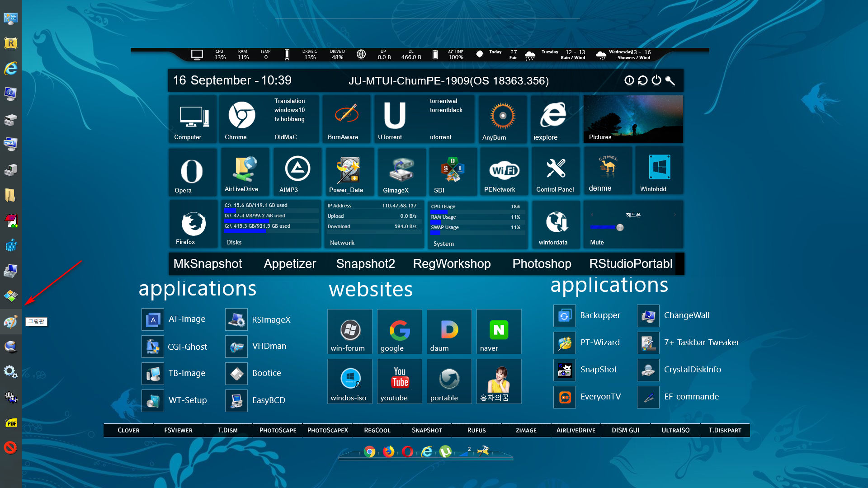Click the FSVIEWER button in bottom bar
Image resolution: width=868 pixels, height=488 pixels.
178,430
